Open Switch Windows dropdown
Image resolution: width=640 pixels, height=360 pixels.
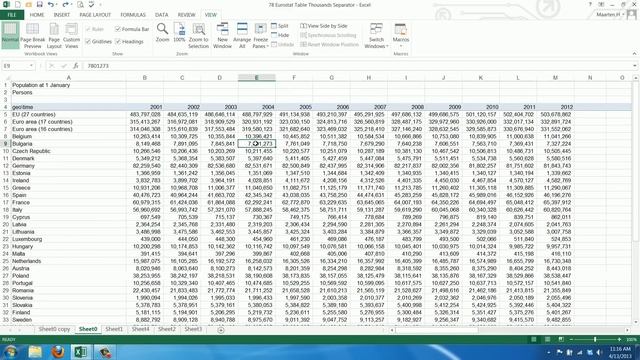[x=376, y=36]
